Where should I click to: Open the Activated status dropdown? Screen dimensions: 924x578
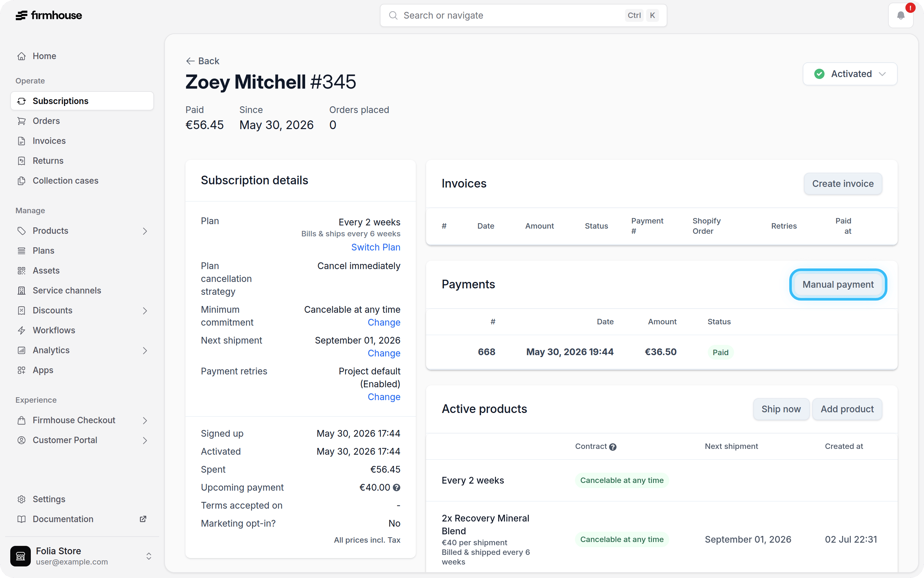850,74
